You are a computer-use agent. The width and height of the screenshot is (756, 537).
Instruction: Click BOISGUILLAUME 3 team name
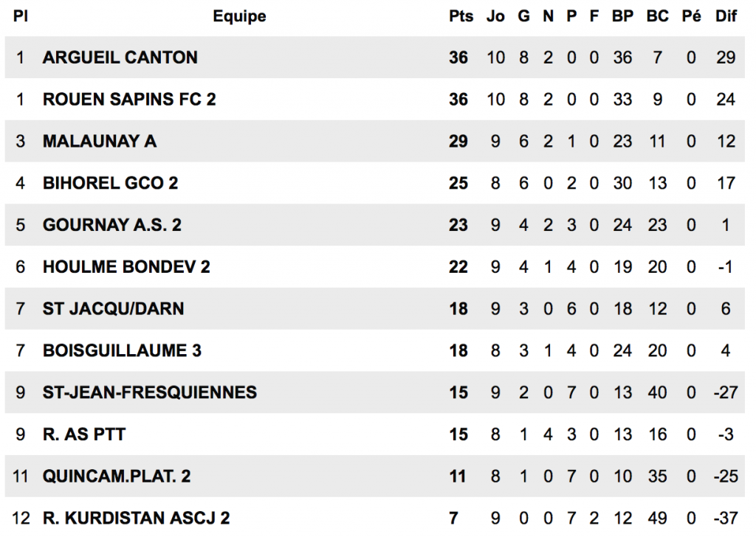tap(122, 350)
